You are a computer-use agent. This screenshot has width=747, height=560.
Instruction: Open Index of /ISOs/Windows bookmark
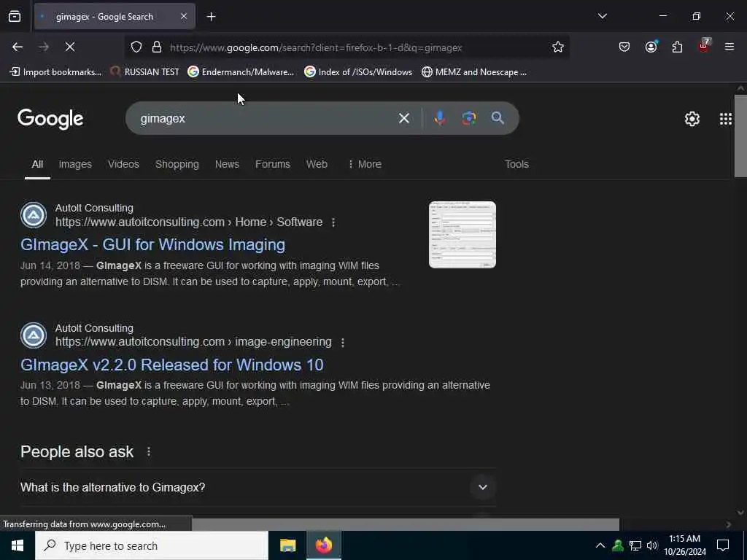pos(358,72)
